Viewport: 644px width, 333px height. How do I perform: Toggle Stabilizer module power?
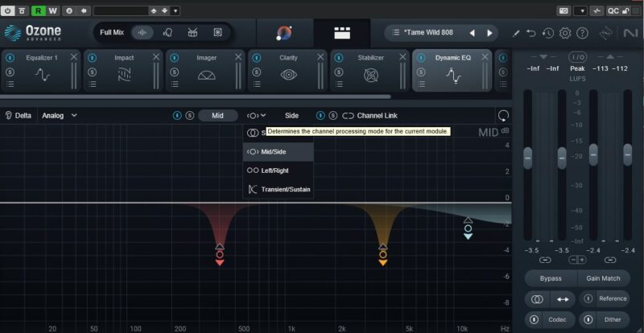pyautogui.click(x=338, y=58)
